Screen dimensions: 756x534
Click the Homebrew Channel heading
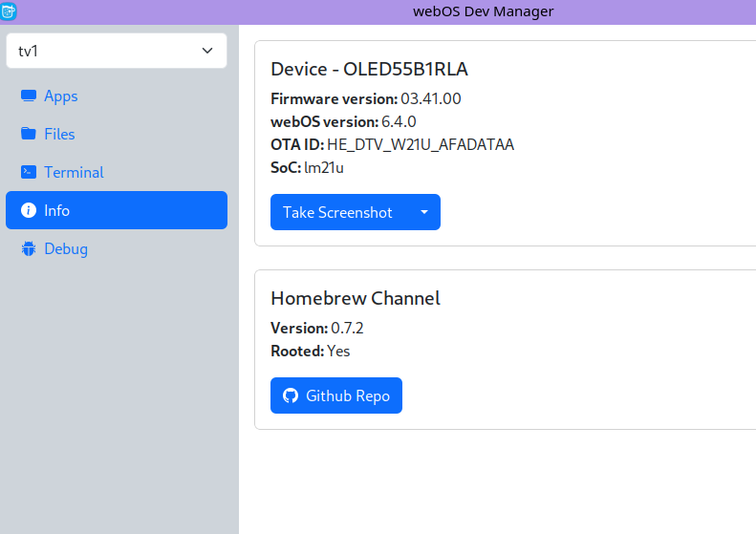(x=356, y=298)
